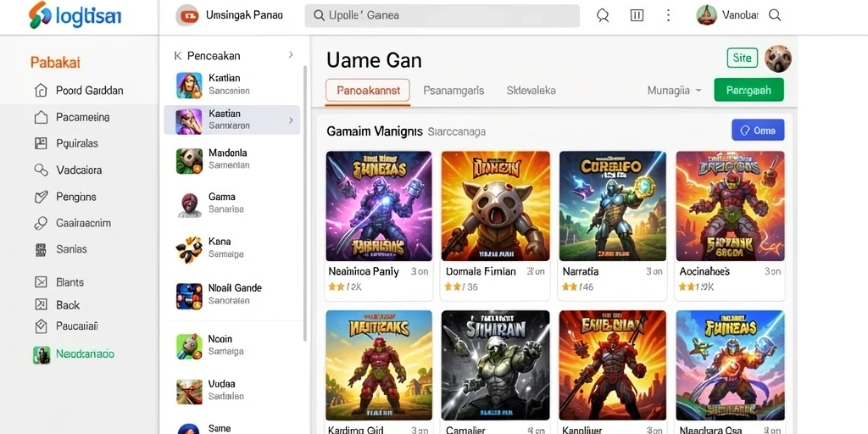868x434 pixels.
Task: Click the blue Ome button
Action: point(758,130)
